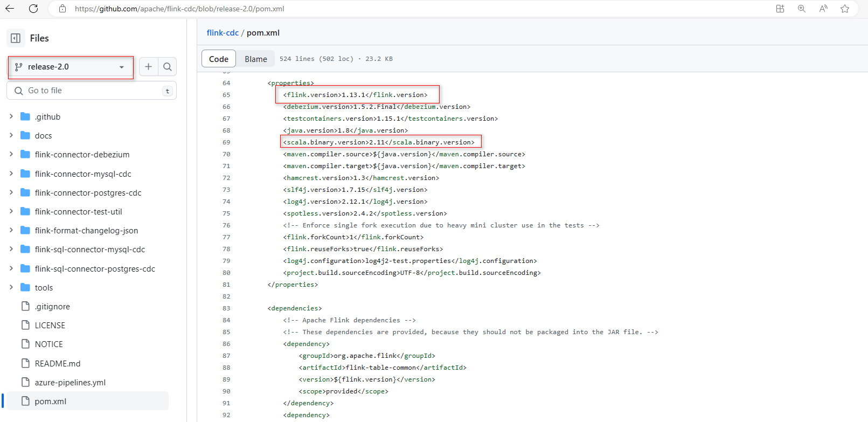Image resolution: width=868 pixels, height=422 pixels.
Task: Open the browser apps grid icon
Action: 780,9
